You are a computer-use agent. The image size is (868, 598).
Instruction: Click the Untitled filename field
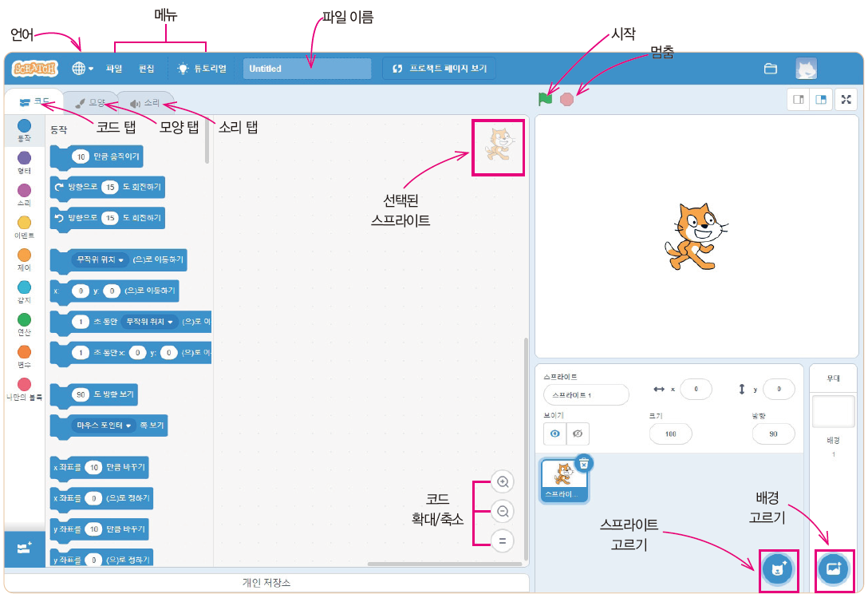coord(306,68)
